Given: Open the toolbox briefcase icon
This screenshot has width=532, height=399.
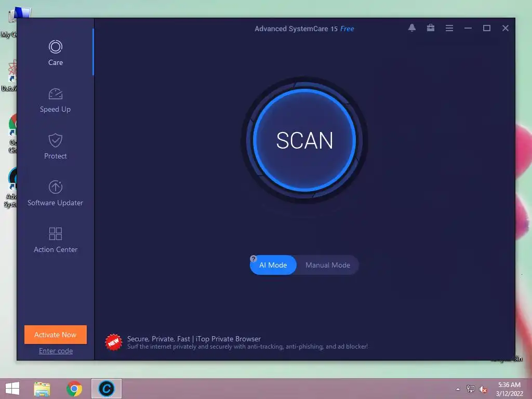Looking at the screenshot, I should (x=431, y=28).
